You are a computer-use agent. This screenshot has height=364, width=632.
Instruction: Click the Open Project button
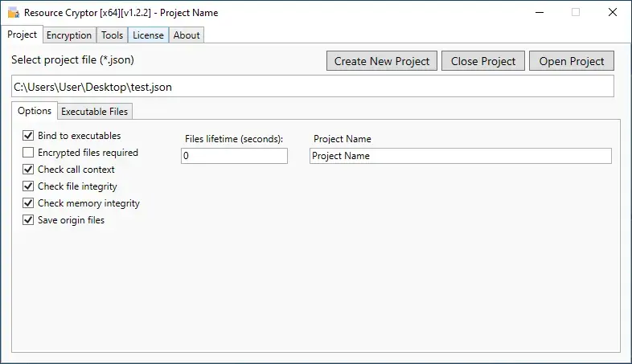tap(572, 61)
